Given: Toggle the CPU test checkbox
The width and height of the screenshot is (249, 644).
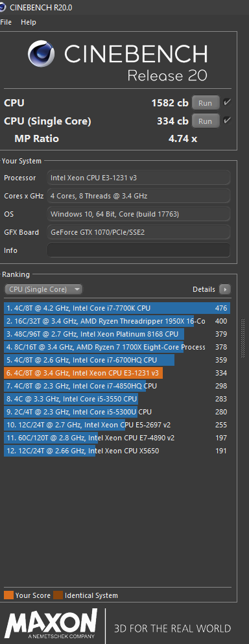Looking at the screenshot, I should click(227, 102).
